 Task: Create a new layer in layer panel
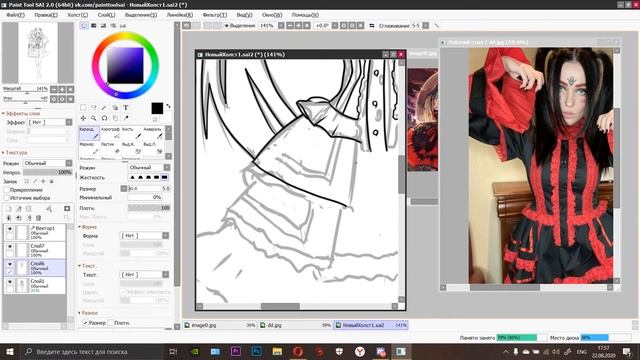coord(8,209)
